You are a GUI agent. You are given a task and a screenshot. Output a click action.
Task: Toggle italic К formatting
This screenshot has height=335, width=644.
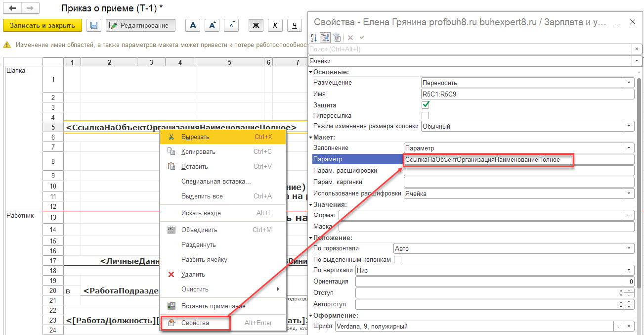[275, 25]
